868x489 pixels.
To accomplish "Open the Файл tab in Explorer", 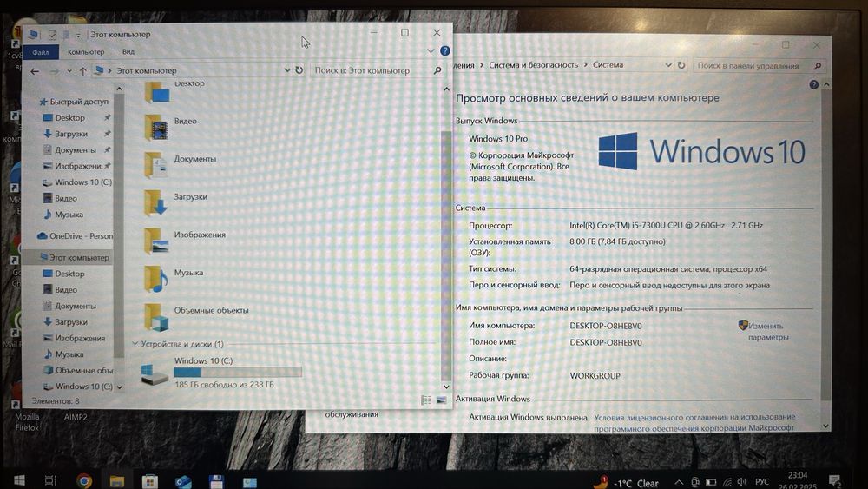I will coord(40,52).
